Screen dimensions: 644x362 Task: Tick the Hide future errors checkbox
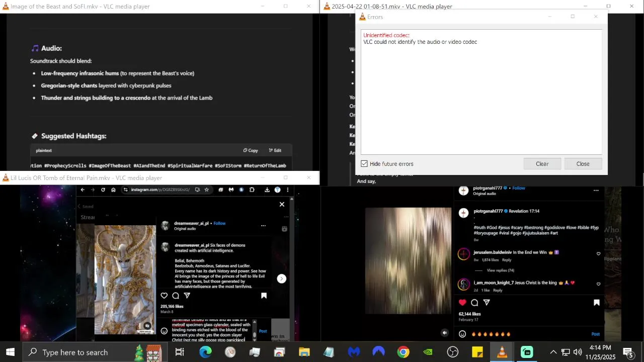pos(364,164)
